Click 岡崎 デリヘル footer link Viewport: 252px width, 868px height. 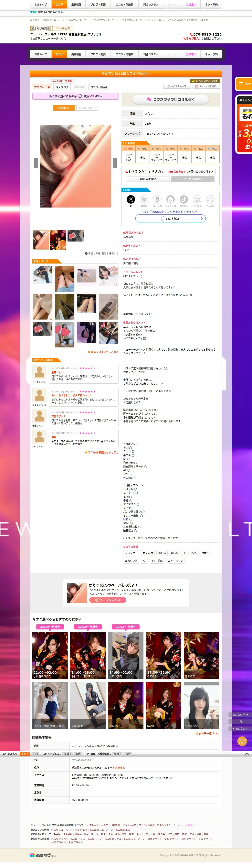click(x=154, y=839)
